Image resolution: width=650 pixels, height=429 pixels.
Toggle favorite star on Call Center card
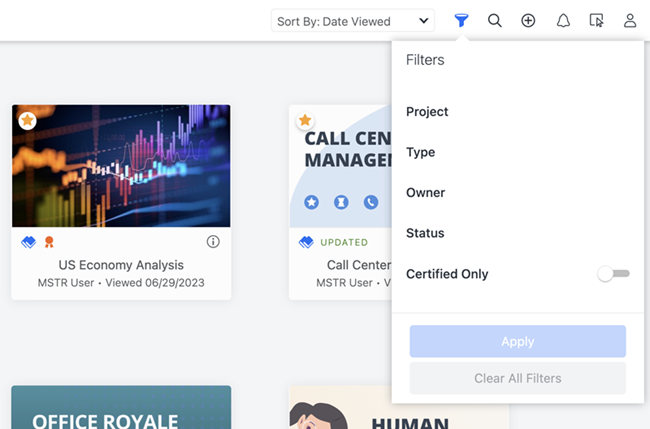(305, 121)
